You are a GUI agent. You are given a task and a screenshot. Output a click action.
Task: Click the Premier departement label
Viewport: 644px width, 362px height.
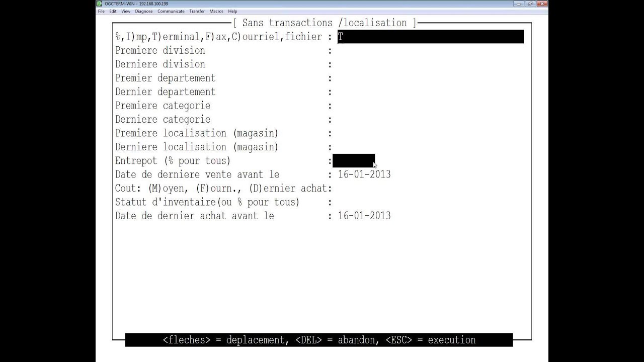tap(165, 78)
